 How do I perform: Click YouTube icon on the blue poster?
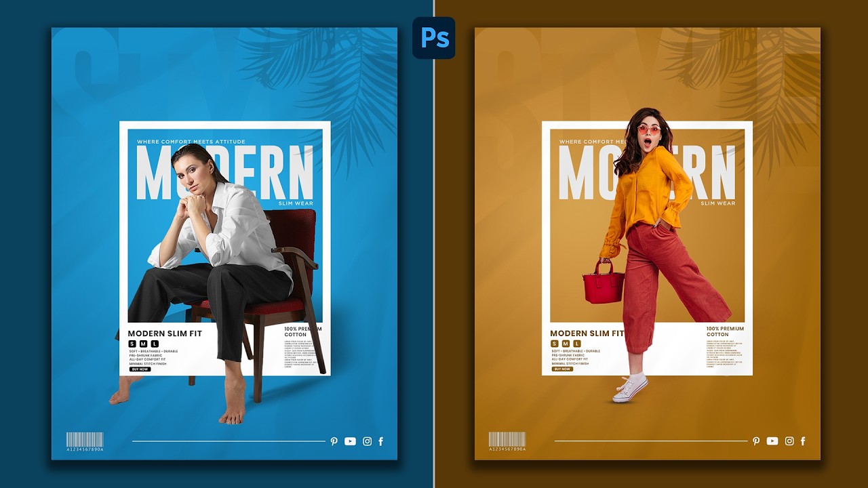coord(350,441)
